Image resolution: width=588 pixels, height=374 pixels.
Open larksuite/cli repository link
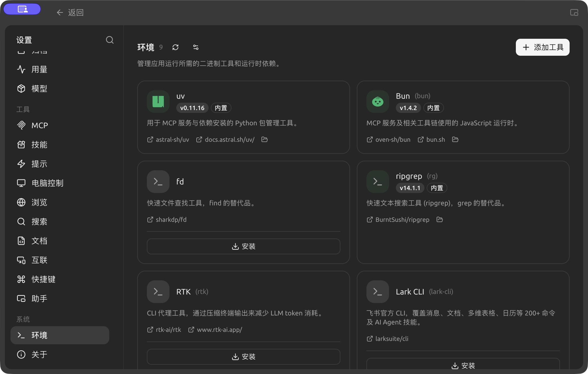(387, 339)
